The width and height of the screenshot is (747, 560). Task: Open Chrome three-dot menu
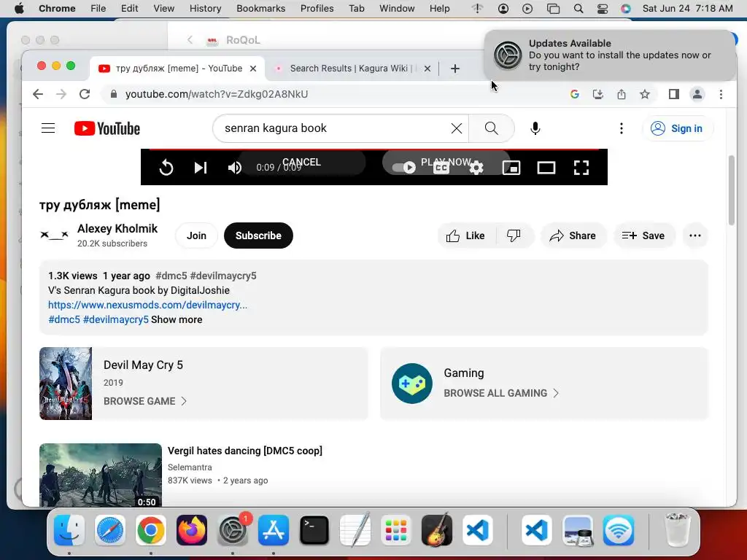click(x=721, y=94)
